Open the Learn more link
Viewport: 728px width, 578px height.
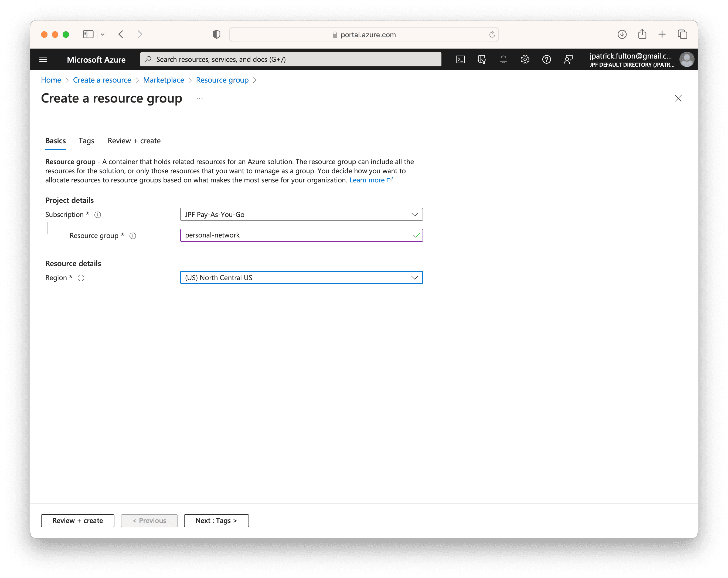click(371, 180)
